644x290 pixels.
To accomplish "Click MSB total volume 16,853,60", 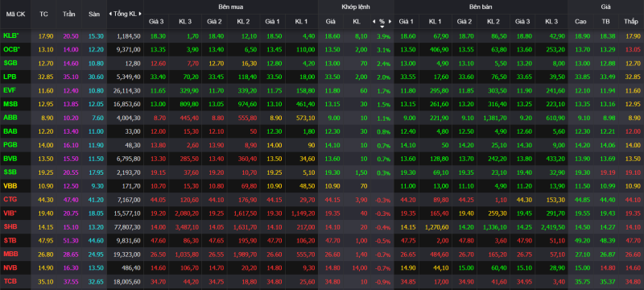I will tap(128, 105).
